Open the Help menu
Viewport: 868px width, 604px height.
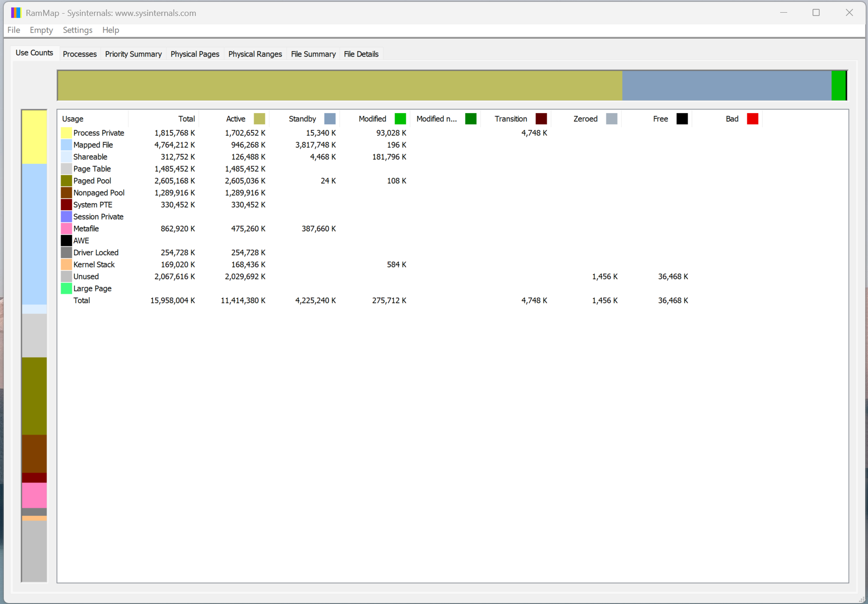click(x=111, y=30)
